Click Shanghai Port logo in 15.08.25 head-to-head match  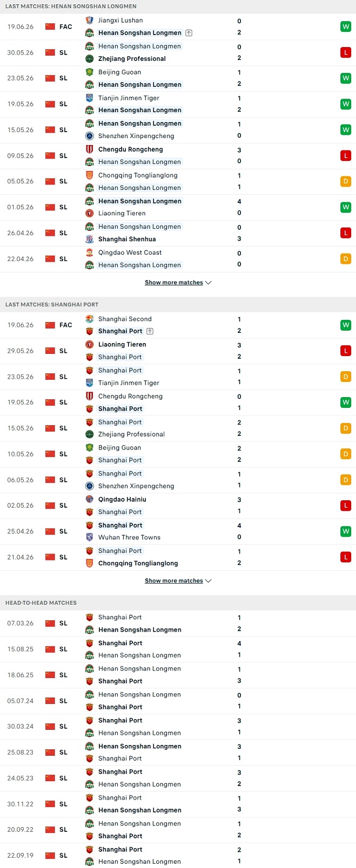tap(90, 643)
